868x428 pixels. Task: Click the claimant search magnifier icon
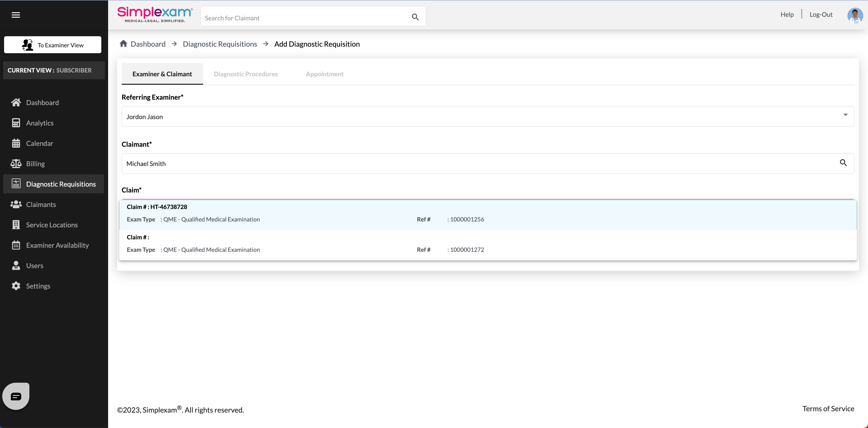coord(415,17)
